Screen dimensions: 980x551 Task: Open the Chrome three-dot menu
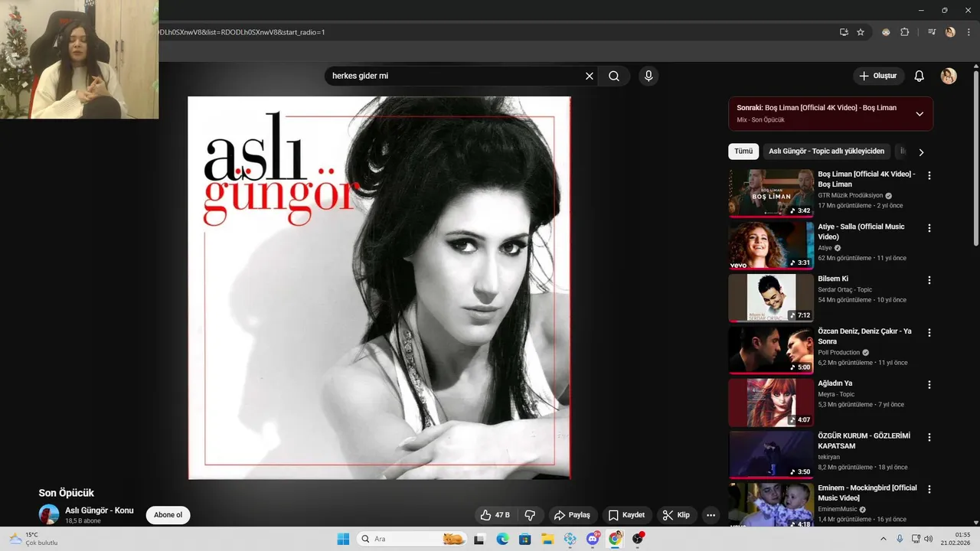point(969,32)
